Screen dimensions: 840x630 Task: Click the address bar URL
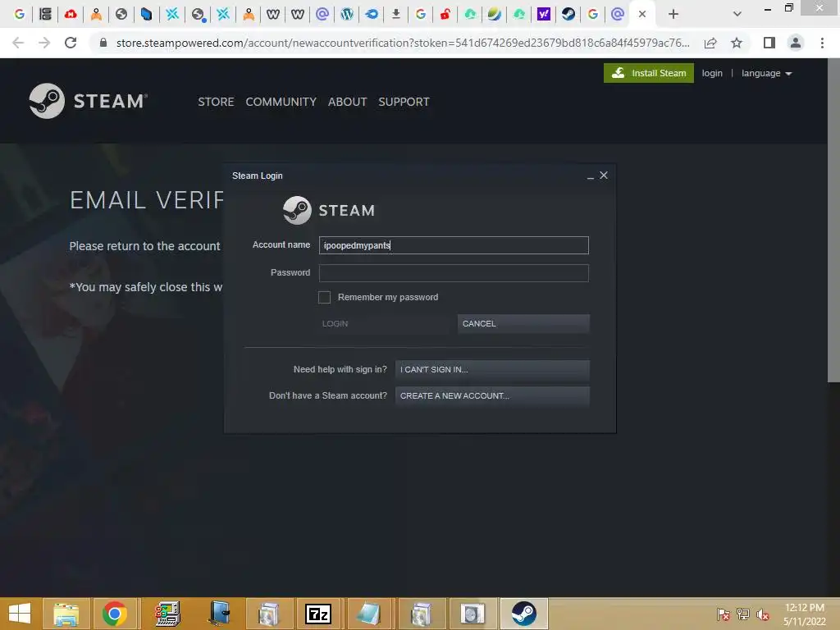pos(403,43)
